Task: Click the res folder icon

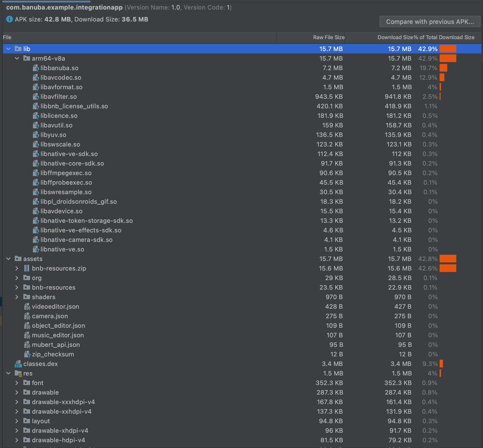Action: [x=18, y=373]
